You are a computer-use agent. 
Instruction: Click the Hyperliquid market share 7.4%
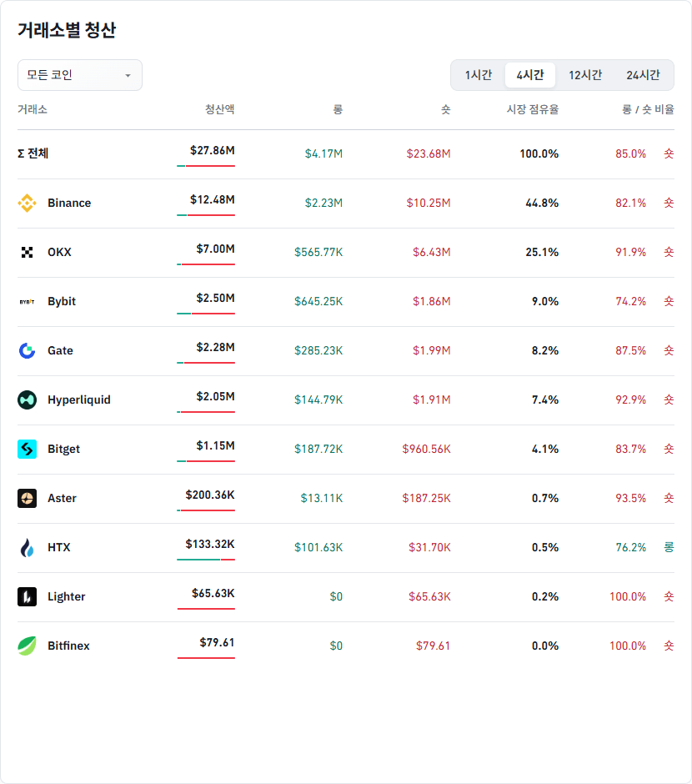pyautogui.click(x=545, y=400)
